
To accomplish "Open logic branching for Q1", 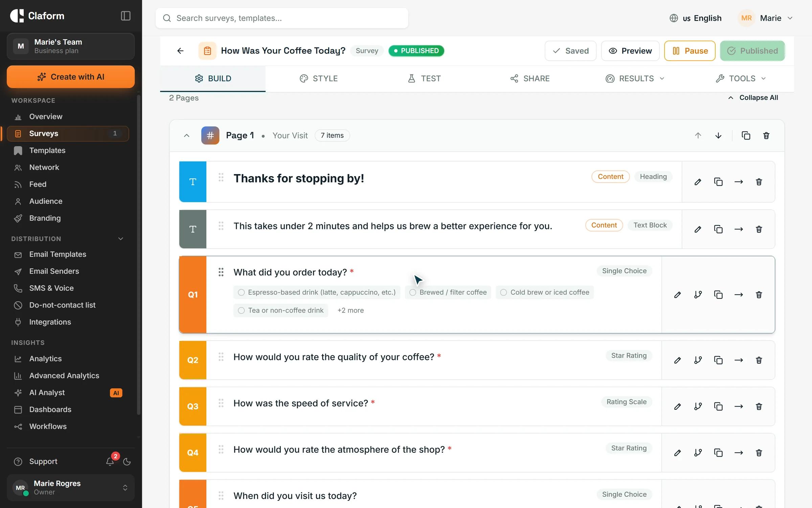I will (698, 295).
